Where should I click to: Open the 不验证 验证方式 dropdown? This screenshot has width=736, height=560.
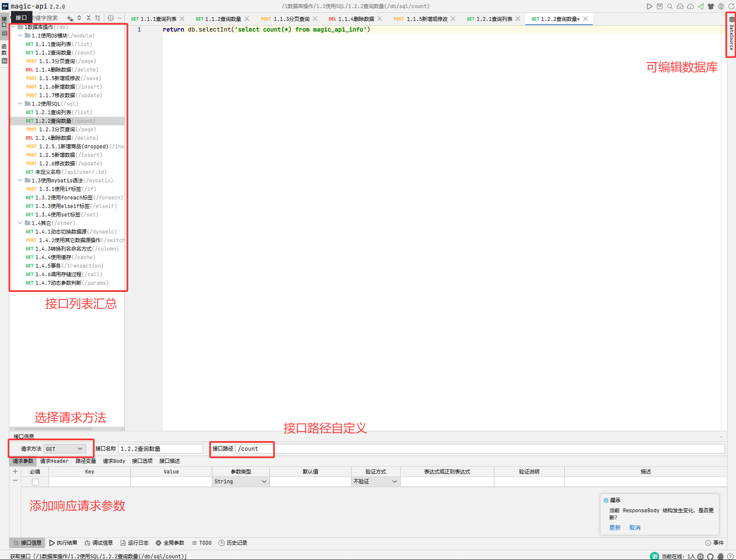(375, 482)
